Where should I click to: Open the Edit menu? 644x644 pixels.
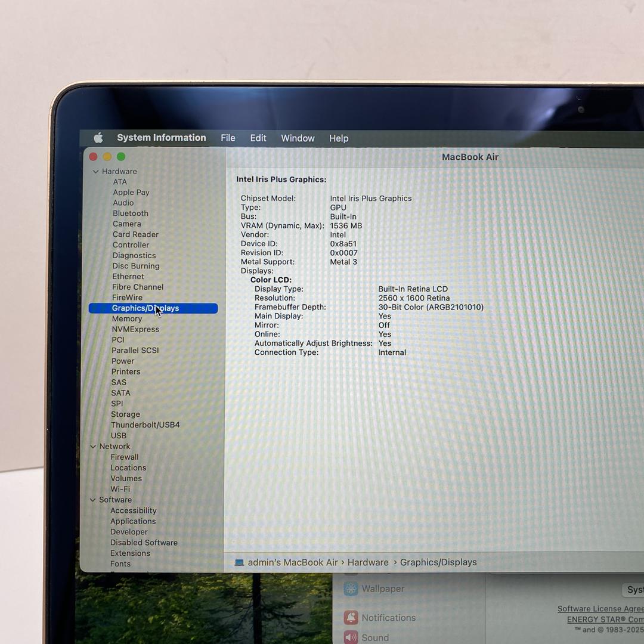(x=258, y=138)
